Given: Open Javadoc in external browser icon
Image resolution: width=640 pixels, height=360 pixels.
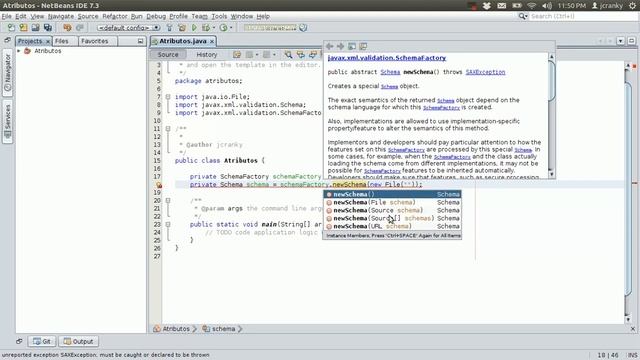Looking at the screenshot, I should [352, 46].
